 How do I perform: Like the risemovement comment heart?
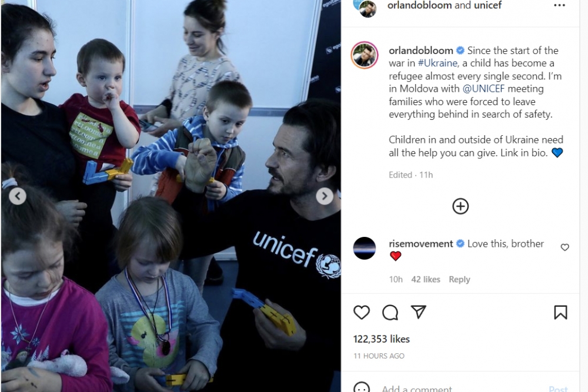564,247
